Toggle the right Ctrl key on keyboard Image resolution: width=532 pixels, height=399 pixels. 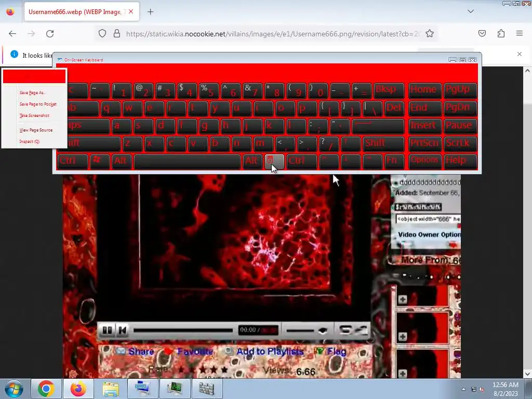[x=302, y=162]
